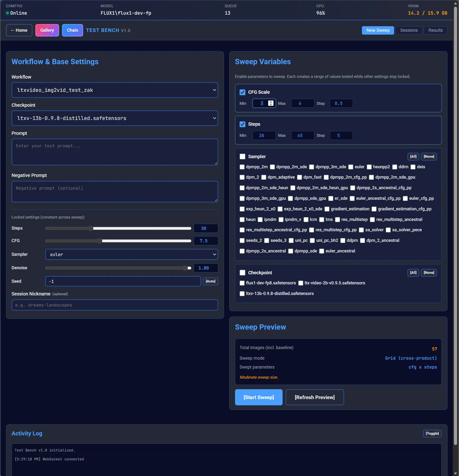Toggle the Activity Log panel
The height and width of the screenshot is (476, 459).
click(x=432, y=434)
